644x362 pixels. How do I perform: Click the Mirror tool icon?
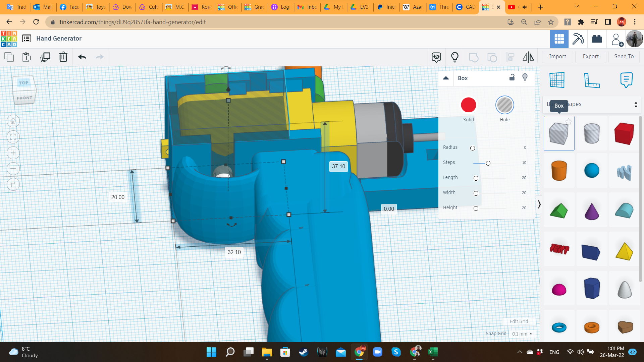coord(528,57)
